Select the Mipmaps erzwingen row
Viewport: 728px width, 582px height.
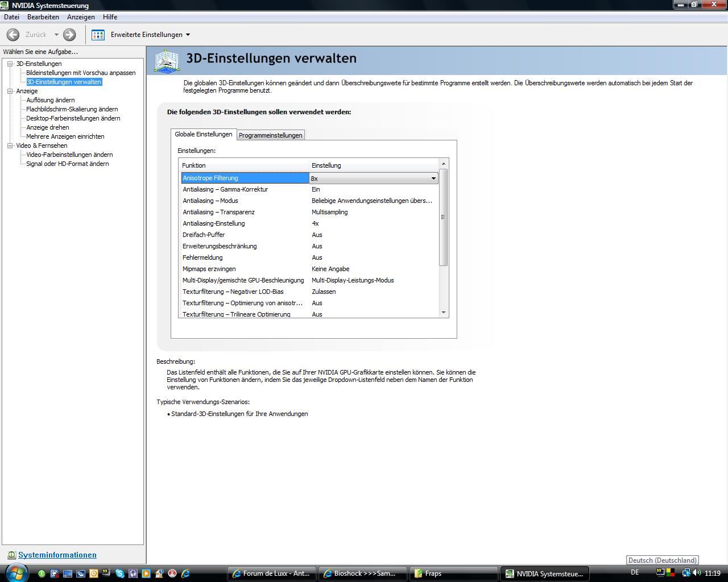tap(310, 269)
